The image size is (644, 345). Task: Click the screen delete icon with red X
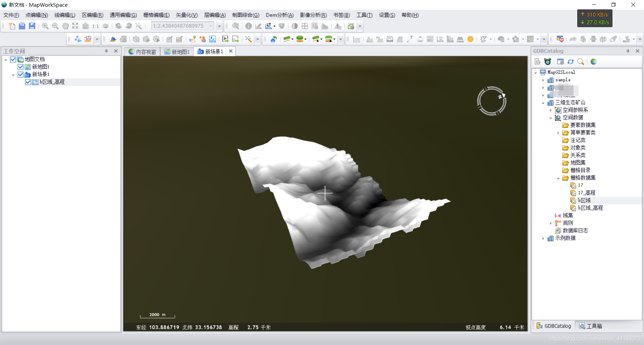pyautogui.click(x=560, y=39)
